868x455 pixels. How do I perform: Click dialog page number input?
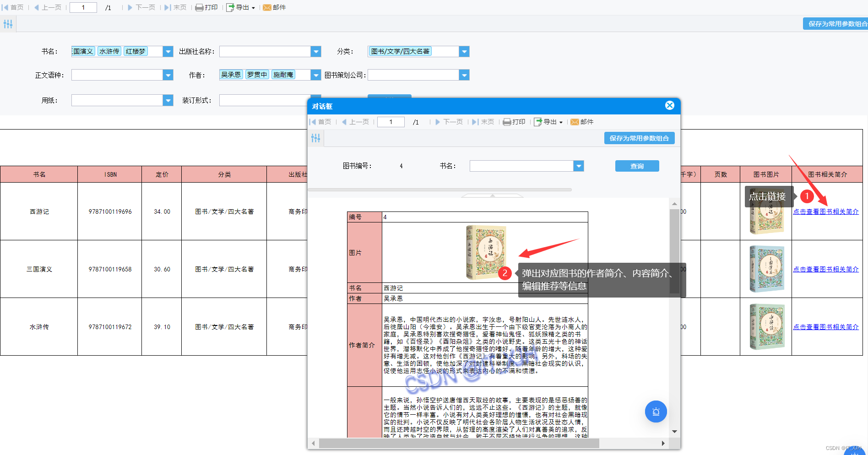point(391,122)
